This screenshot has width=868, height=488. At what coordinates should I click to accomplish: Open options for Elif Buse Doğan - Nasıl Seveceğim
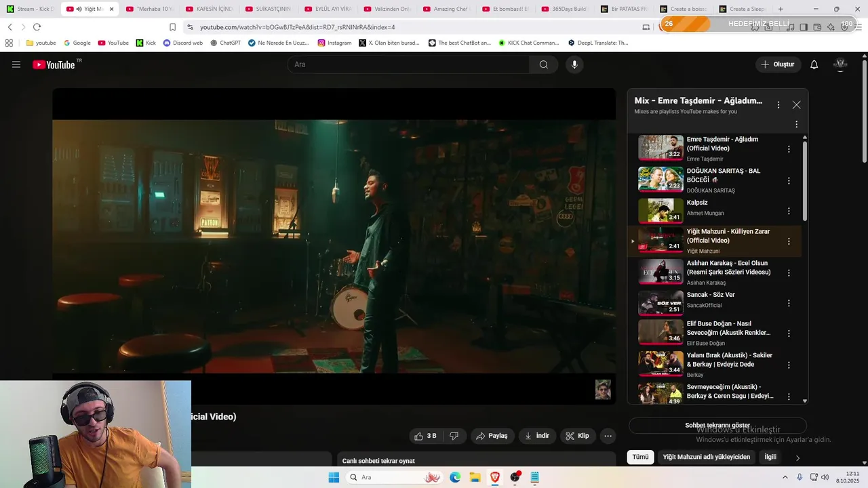[789, 333]
